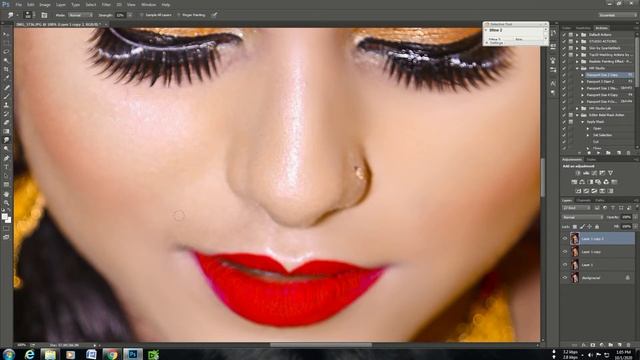Open the Image menu
This screenshot has width=640, height=360.
click(45, 4)
